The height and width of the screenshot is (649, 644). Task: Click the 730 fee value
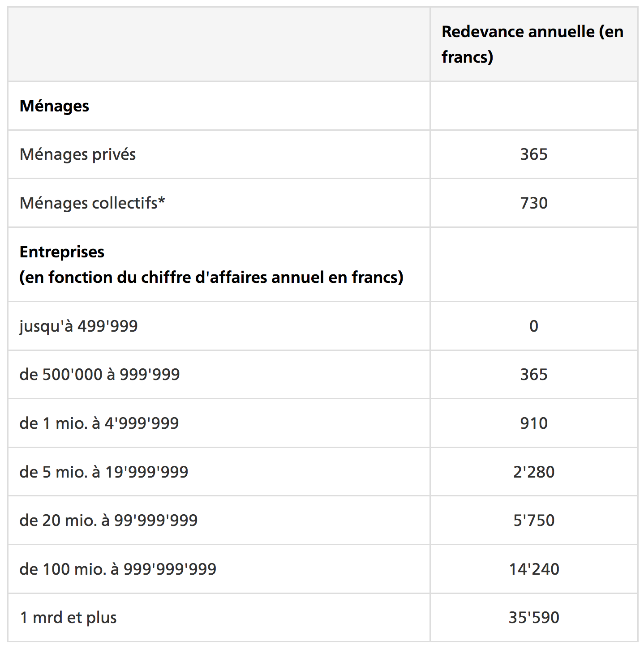533,203
